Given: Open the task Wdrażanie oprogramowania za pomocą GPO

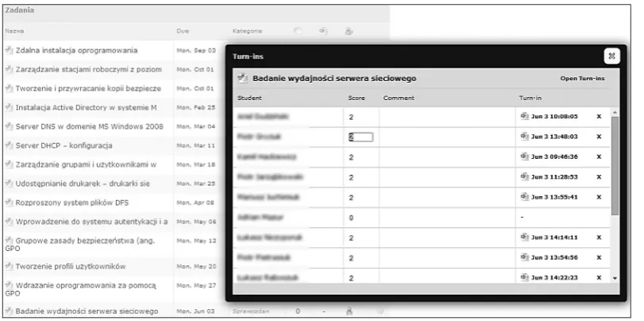Looking at the screenshot, I should [80, 289].
